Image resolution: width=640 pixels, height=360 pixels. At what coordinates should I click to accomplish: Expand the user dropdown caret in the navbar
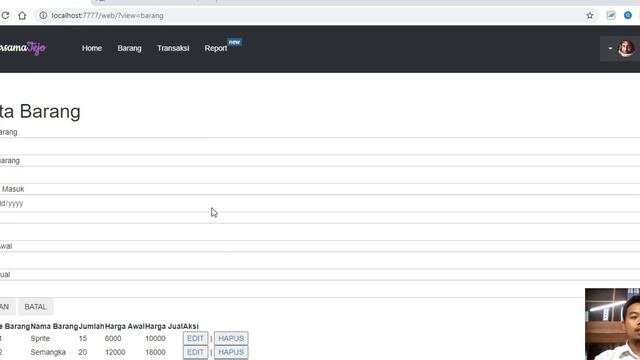[x=610, y=49]
